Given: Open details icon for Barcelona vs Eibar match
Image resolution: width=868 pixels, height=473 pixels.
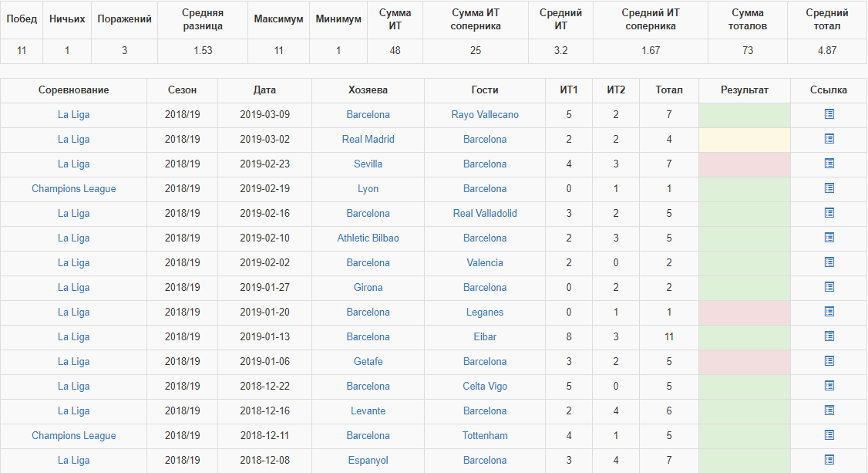Looking at the screenshot, I should 829,336.
